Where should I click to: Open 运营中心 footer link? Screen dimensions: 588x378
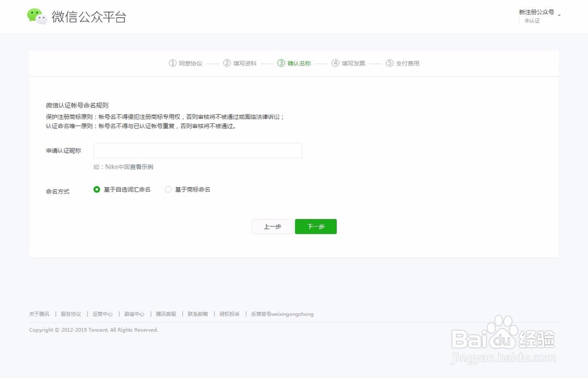click(x=102, y=314)
